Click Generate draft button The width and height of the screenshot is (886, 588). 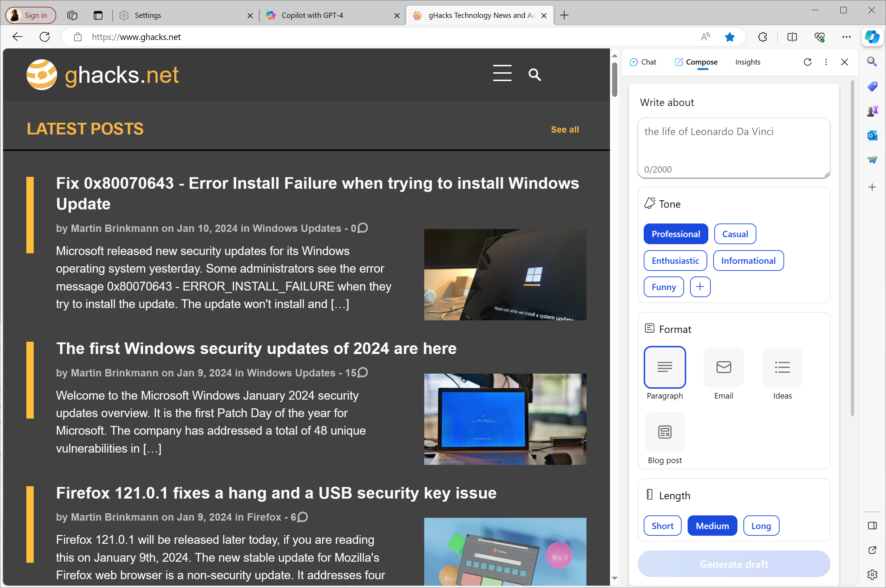coord(734,564)
